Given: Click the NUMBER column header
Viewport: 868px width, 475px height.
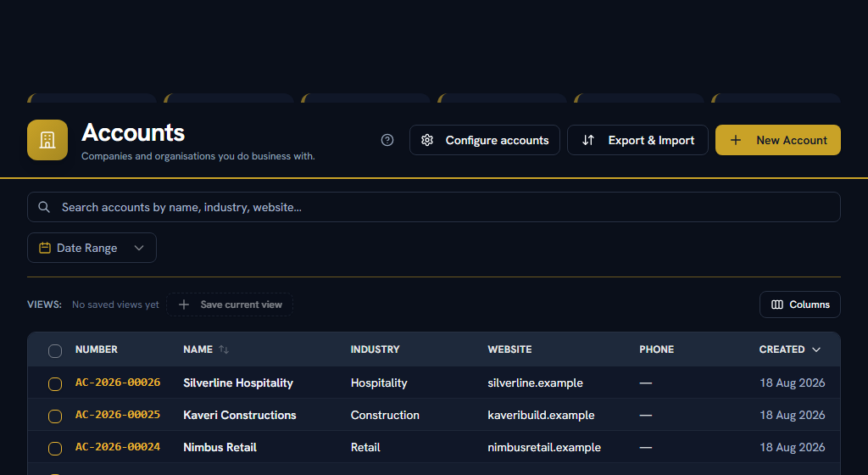Looking at the screenshot, I should tap(97, 349).
